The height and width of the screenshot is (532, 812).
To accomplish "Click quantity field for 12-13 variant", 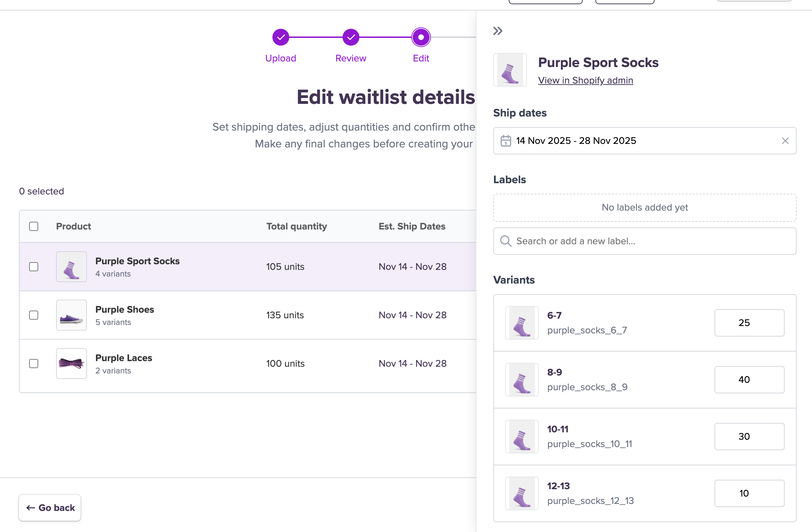I will click(749, 493).
